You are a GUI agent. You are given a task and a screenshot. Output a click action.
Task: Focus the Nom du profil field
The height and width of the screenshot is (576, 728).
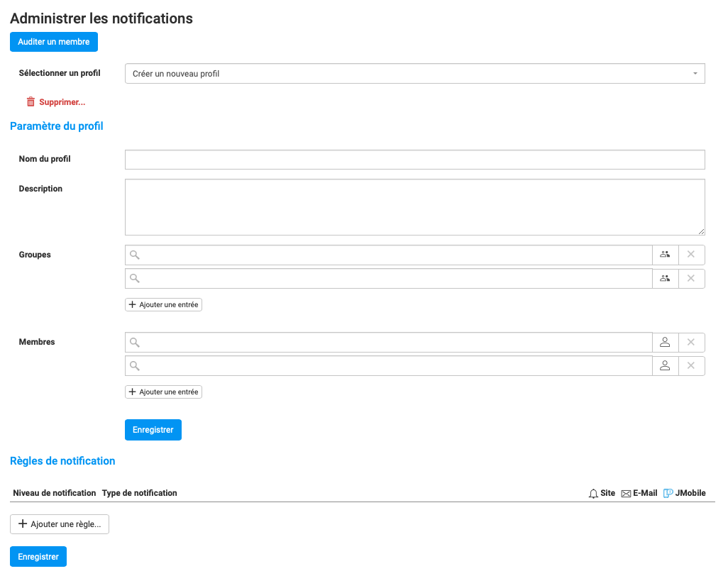point(414,160)
